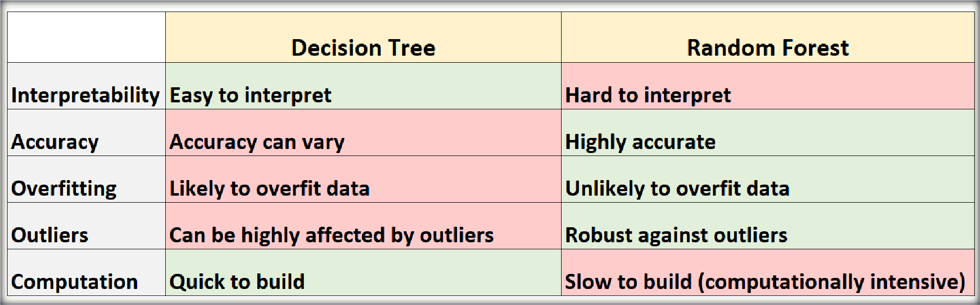The image size is (980, 305).
Task: Click the 'Hard to interpret' cell
Action: pyautogui.click(x=768, y=86)
